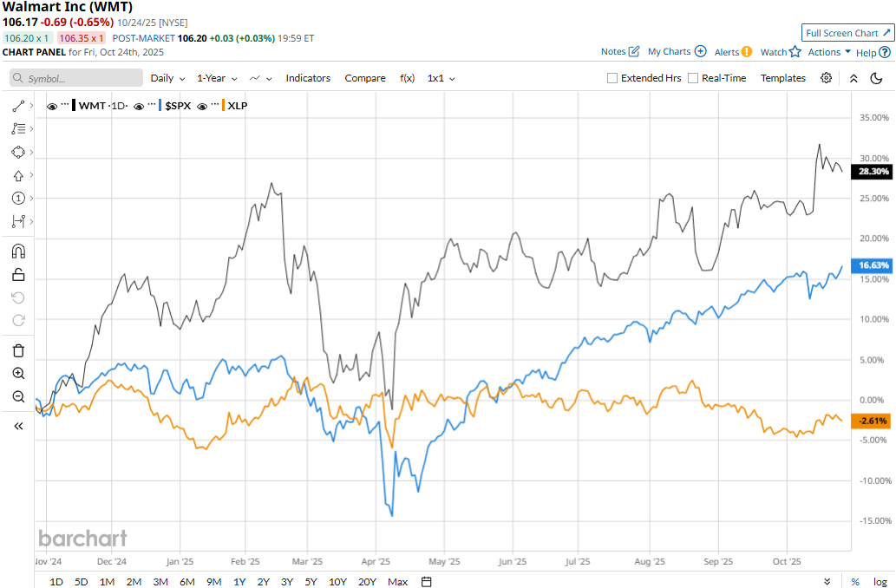Screen dimensions: 896x588
Task: Open the Full Screen Chart
Action: pos(848,33)
